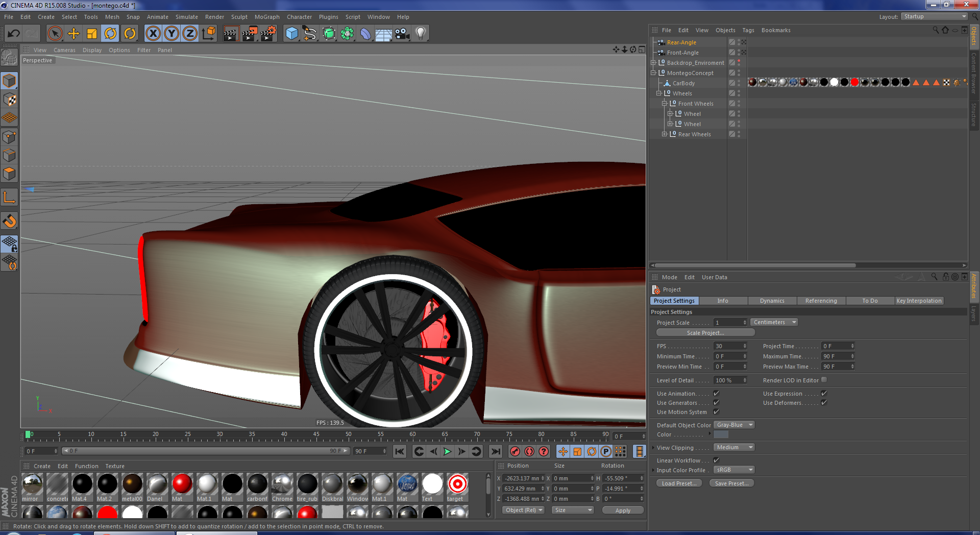Viewport: 980px width, 535px height.
Task: Select the Scale tool
Action: click(x=92, y=34)
